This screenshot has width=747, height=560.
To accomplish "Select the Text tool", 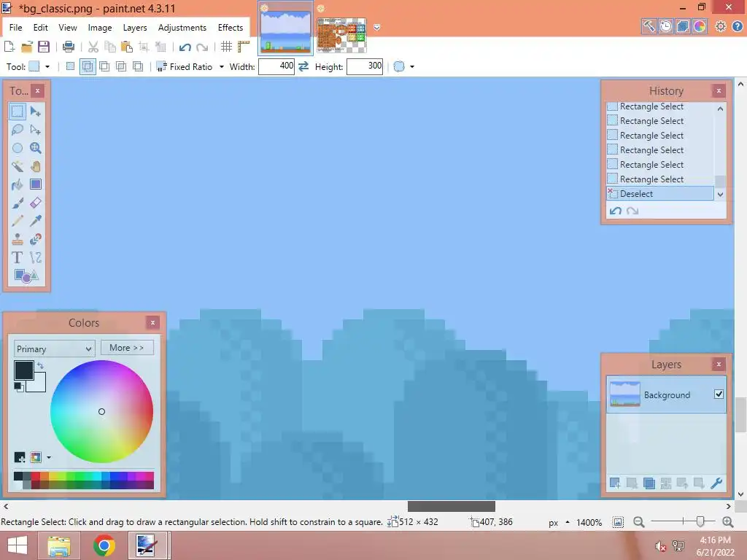I will [18, 257].
